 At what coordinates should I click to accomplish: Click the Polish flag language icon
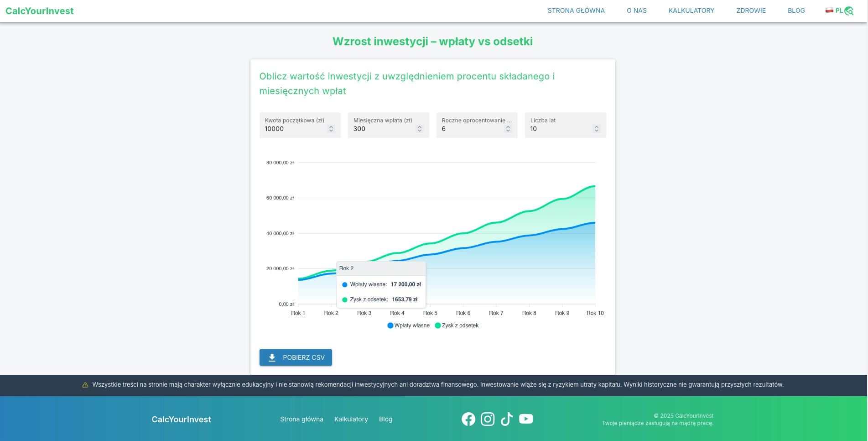pos(829,10)
